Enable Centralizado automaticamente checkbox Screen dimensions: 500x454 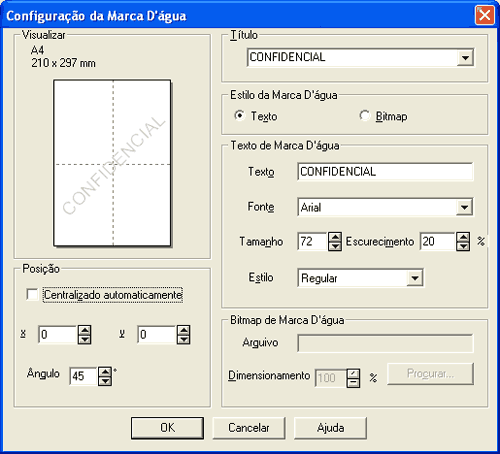(x=32, y=295)
